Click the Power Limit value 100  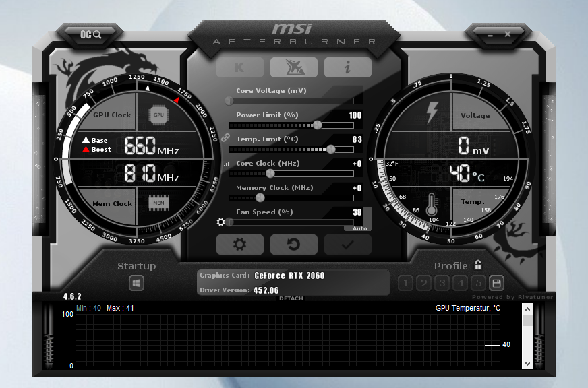pos(355,115)
